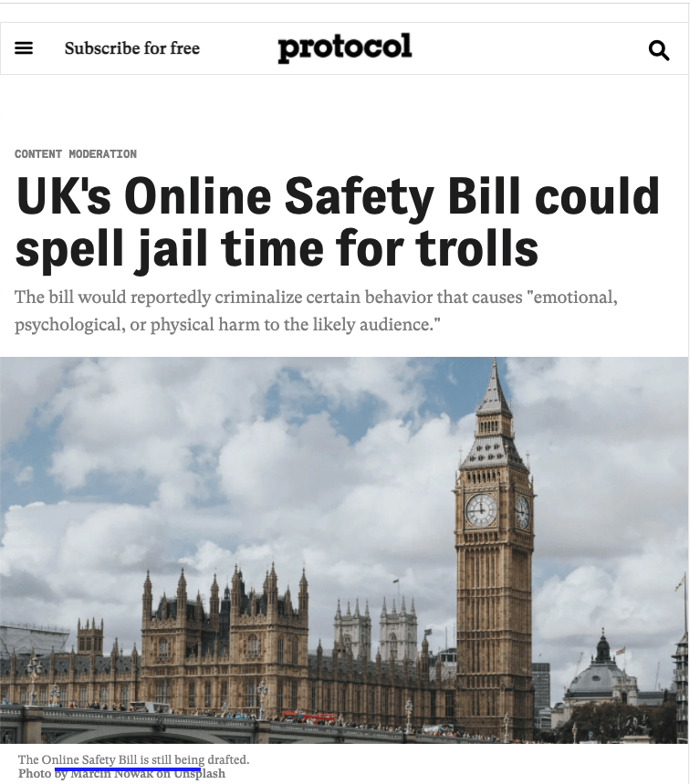Open Marcin Nowak photo credit
This screenshot has width=690, height=784.
(113, 773)
